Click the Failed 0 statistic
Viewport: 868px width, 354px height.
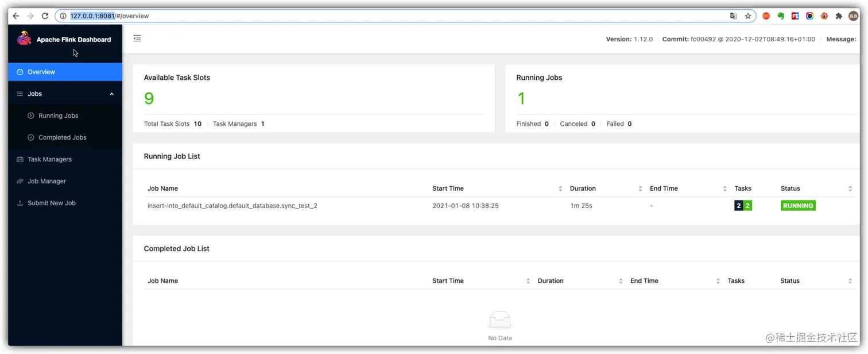[x=619, y=124]
